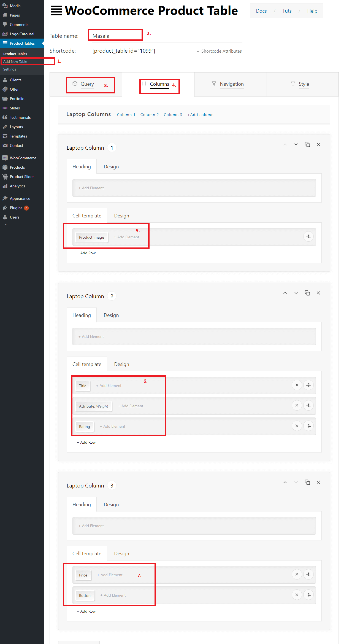The height and width of the screenshot is (644, 352).
Task: Add row in Laptop Column 3
Action: (x=86, y=611)
